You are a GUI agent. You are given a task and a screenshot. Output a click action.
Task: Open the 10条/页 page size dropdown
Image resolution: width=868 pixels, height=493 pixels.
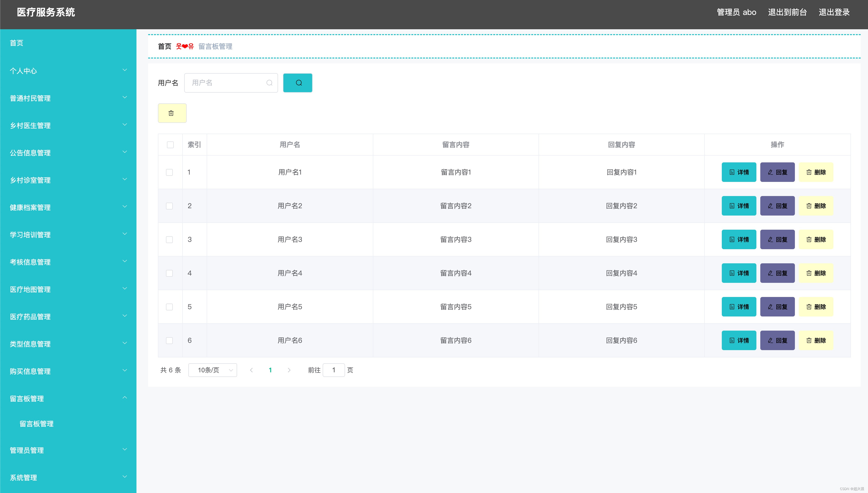(x=212, y=370)
